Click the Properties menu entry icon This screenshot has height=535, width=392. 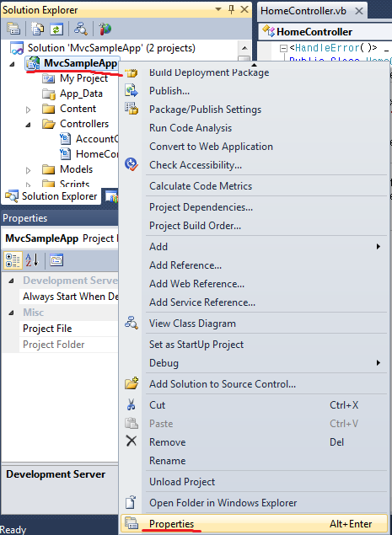coord(132,523)
